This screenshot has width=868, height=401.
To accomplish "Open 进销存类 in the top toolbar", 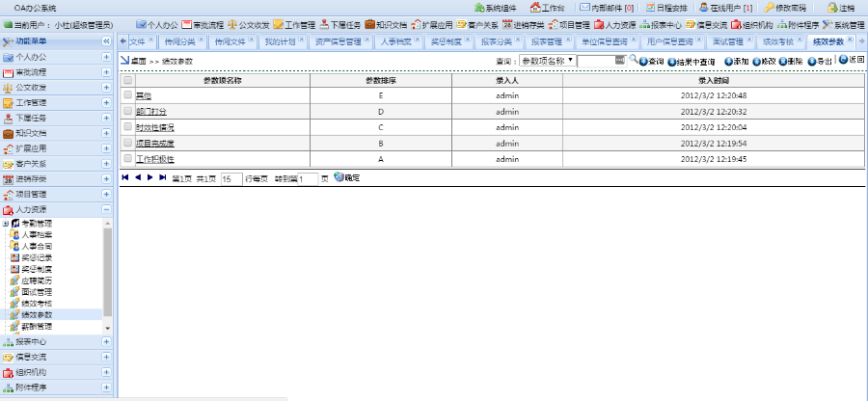I will click(x=523, y=25).
